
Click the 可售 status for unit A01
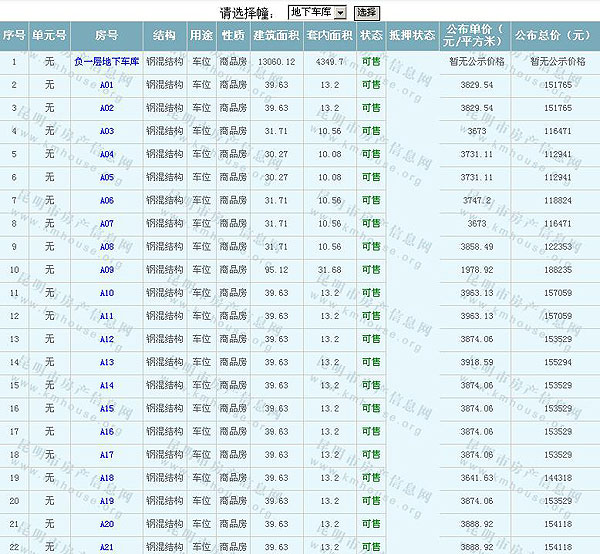click(x=371, y=85)
